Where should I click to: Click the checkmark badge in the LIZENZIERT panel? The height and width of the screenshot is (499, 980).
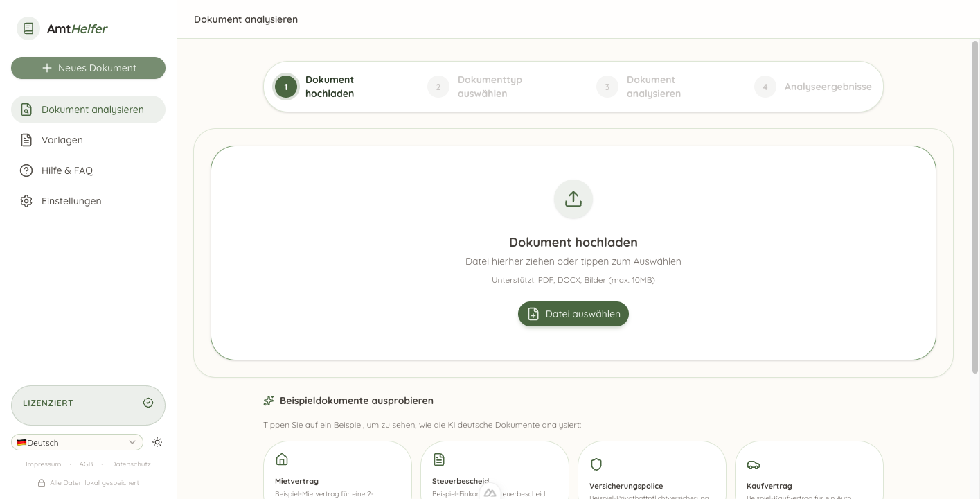click(x=148, y=403)
